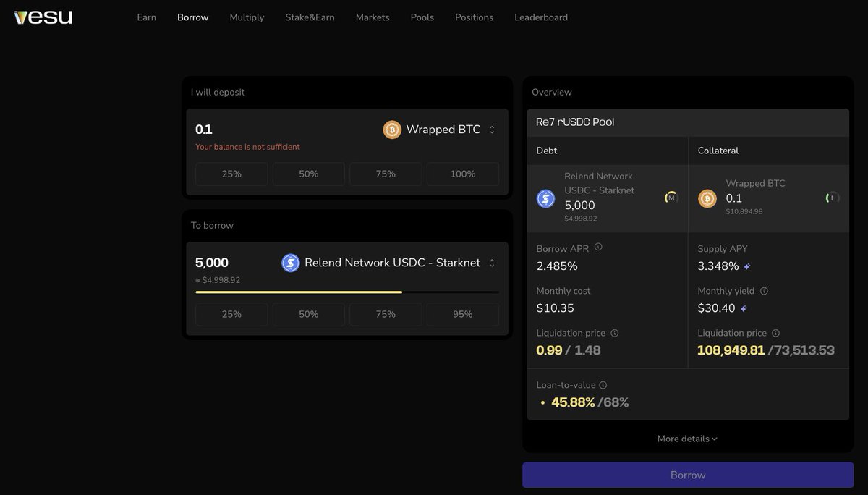The image size is (868, 495).
Task: Open the Positions tab
Action: pyautogui.click(x=475, y=17)
